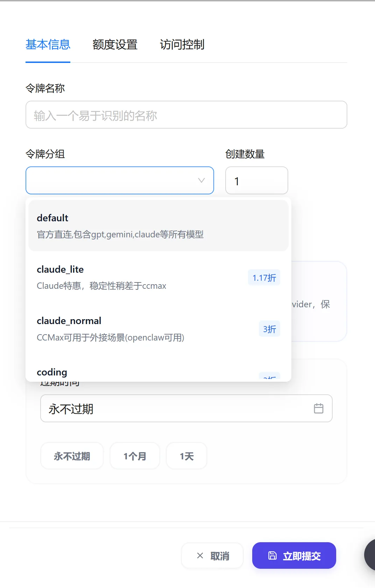375x588 pixels.
Task: Click the 令牌名称 input field
Action: [x=186, y=115]
